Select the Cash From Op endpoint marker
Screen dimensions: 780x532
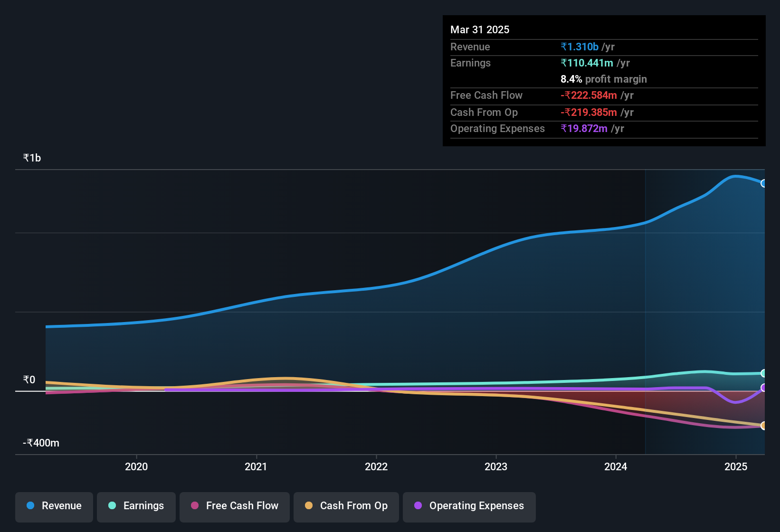[763, 426]
